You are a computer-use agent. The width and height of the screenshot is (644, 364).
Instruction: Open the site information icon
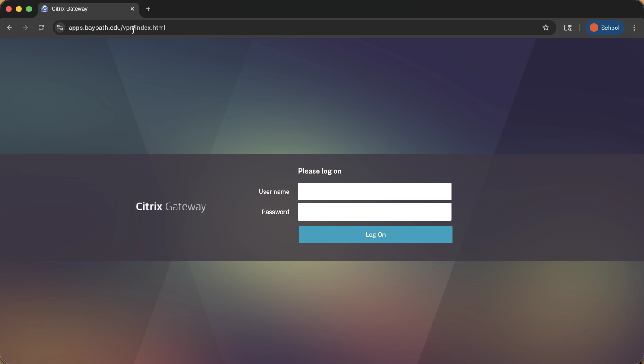60,28
